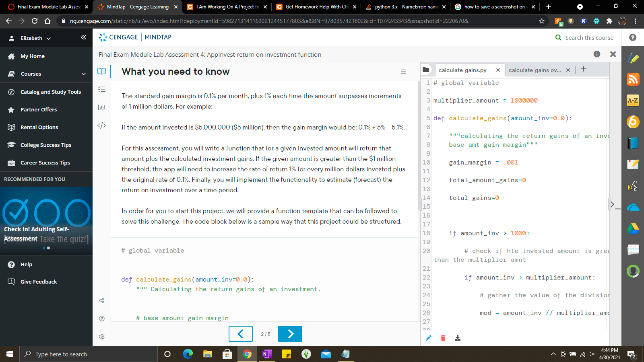Viewport: 644px width, 362px height.
Task: Collapse the left navigation with the double chevron
Action: [83, 37]
